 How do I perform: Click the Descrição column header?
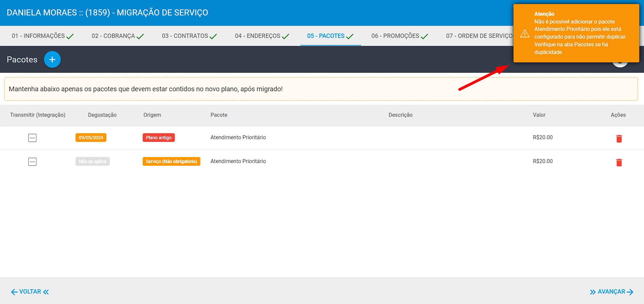point(400,115)
